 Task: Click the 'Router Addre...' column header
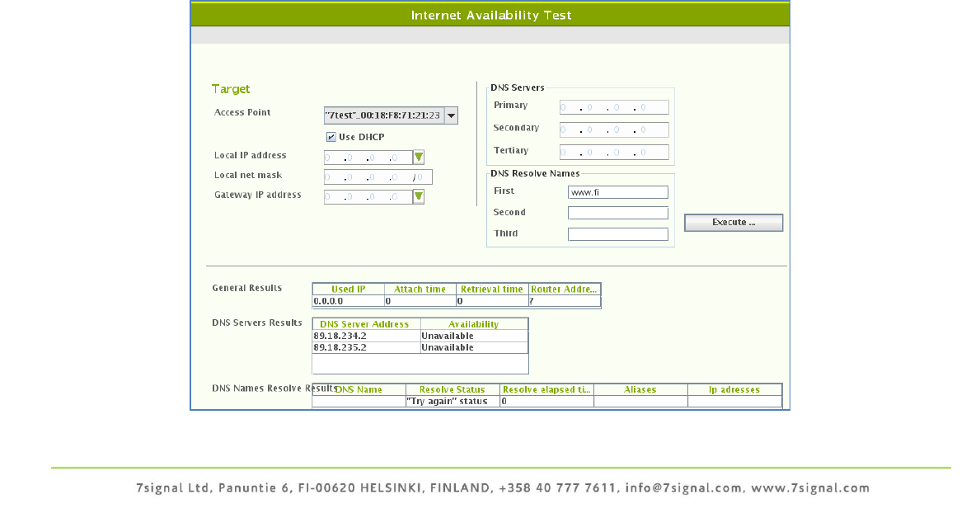pyautogui.click(x=565, y=290)
